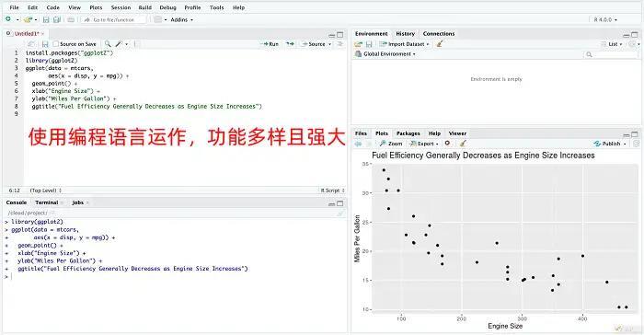Switch to the Environment tab

[372, 34]
